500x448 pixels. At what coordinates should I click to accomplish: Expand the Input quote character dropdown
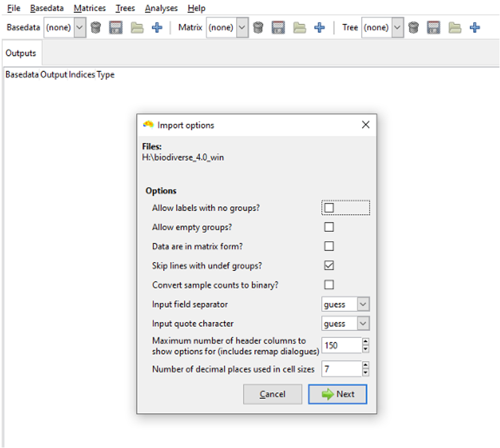tap(346, 324)
